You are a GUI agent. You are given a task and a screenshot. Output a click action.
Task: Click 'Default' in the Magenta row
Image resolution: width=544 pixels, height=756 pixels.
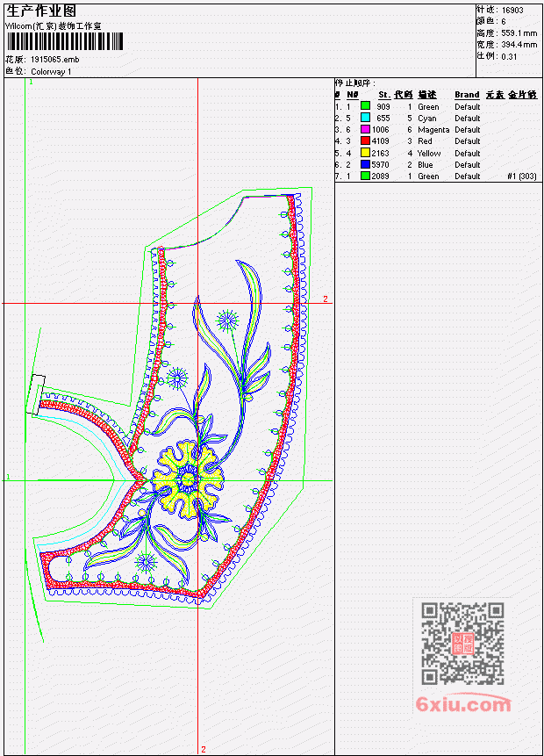pyautogui.click(x=468, y=130)
